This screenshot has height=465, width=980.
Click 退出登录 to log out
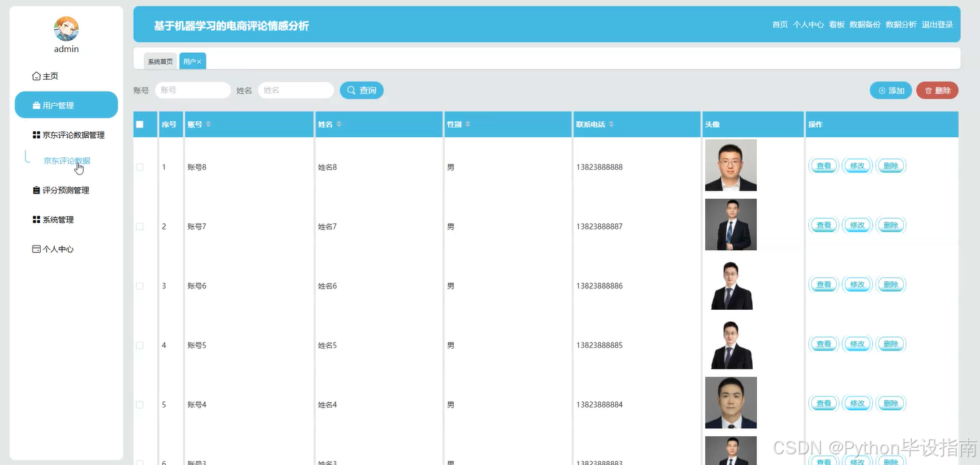(937, 24)
